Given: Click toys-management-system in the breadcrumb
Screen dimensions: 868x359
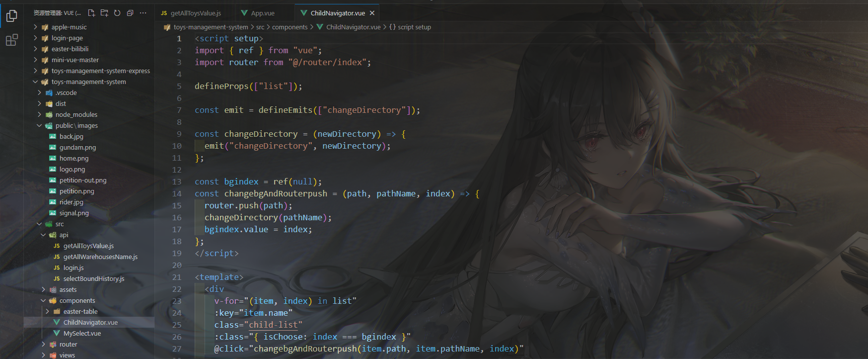Looking at the screenshot, I should [x=211, y=27].
